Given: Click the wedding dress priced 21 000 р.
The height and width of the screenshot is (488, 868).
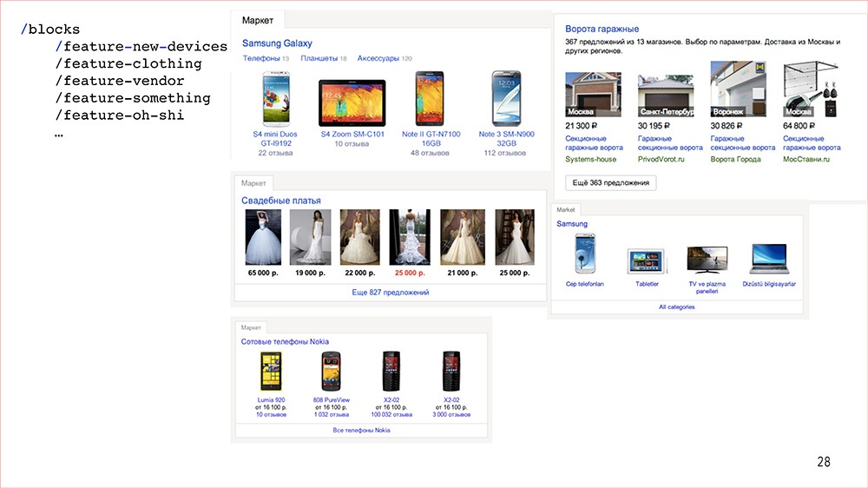Looking at the screenshot, I should (x=463, y=237).
